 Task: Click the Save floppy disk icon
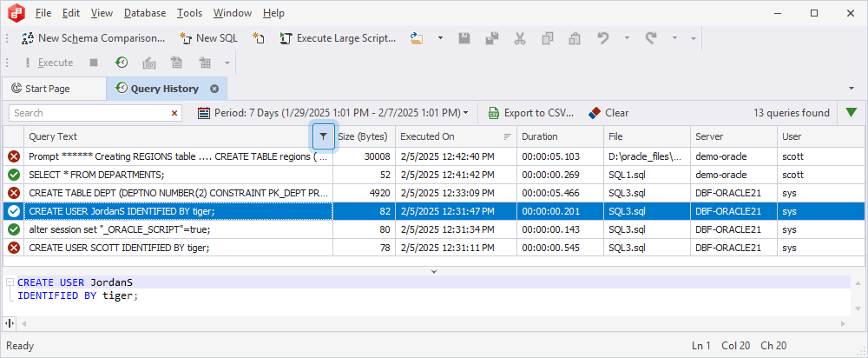click(x=464, y=38)
